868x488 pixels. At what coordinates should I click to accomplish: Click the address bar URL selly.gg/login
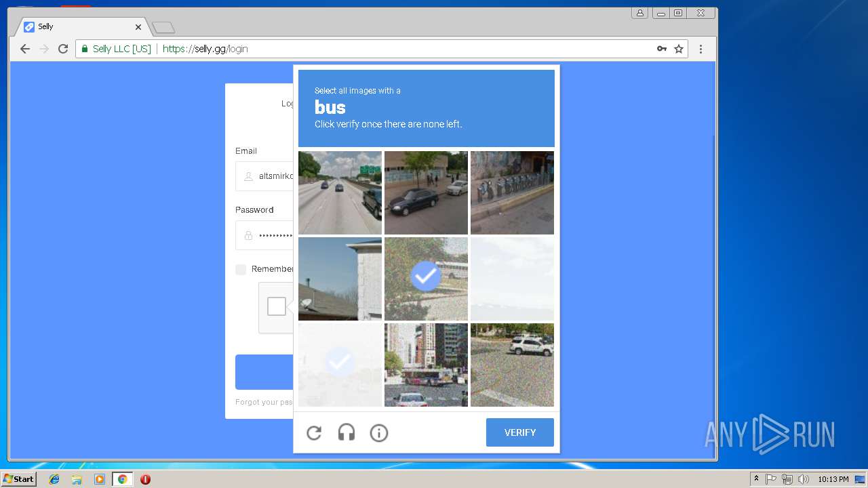point(205,49)
